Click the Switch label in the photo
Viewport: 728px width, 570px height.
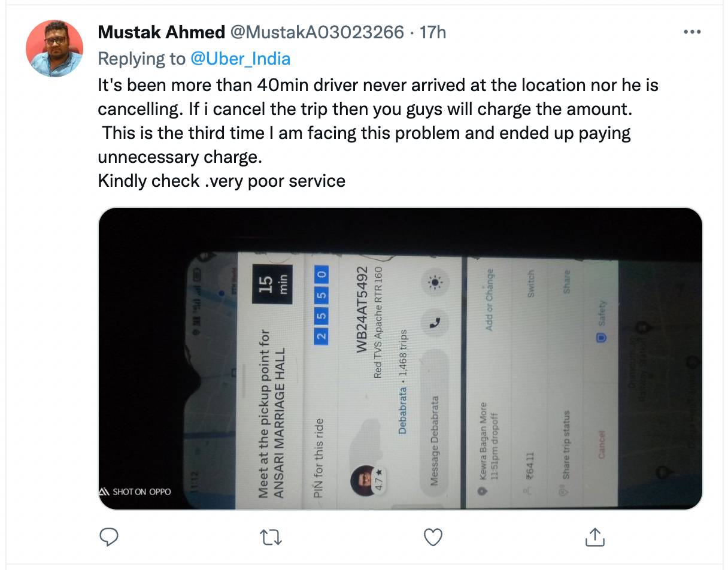(530, 284)
